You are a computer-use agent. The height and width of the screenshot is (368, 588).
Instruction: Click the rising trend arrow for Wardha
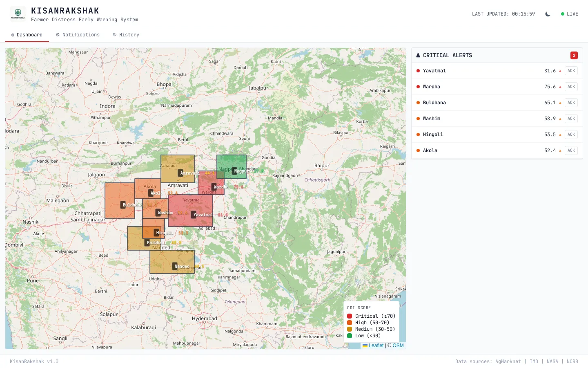[560, 87]
